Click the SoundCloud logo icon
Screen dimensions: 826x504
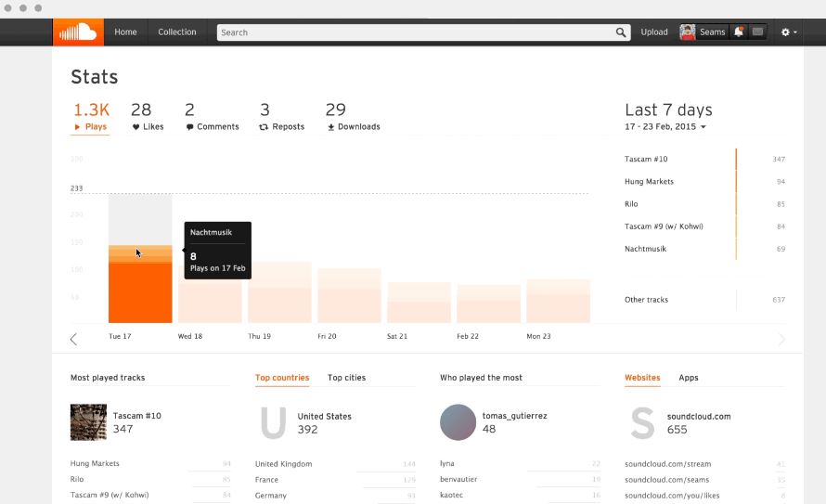[x=78, y=32]
